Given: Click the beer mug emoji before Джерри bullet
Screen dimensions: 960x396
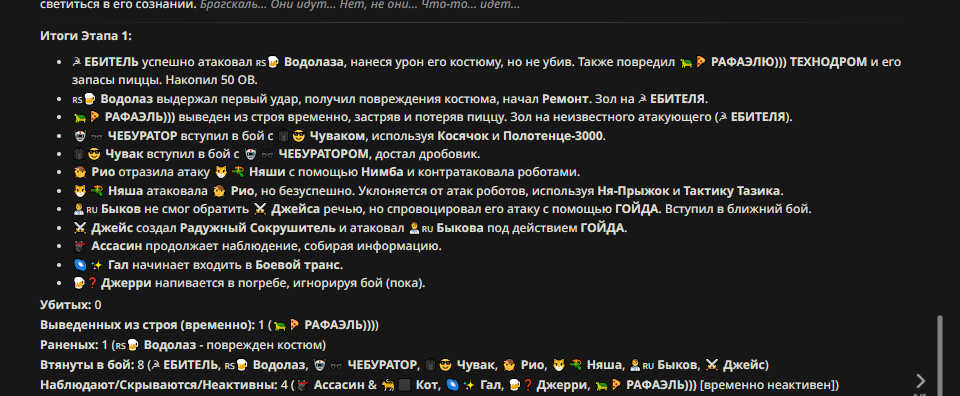Looking at the screenshot, I should [78, 283].
